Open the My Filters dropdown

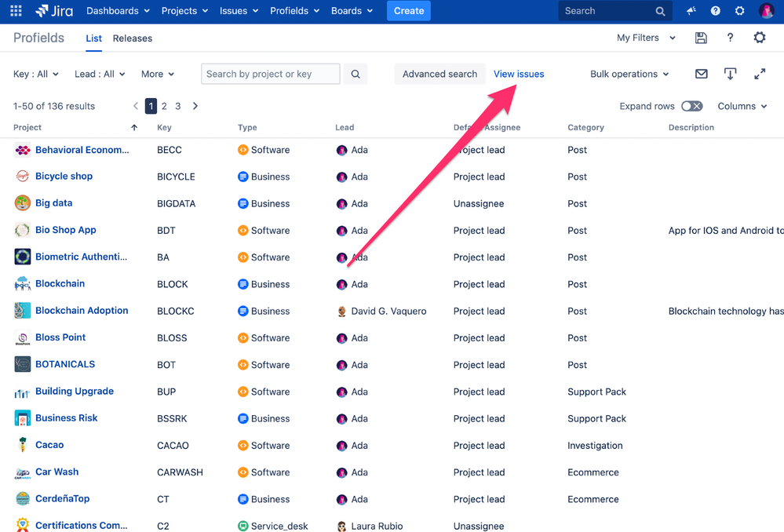point(646,38)
